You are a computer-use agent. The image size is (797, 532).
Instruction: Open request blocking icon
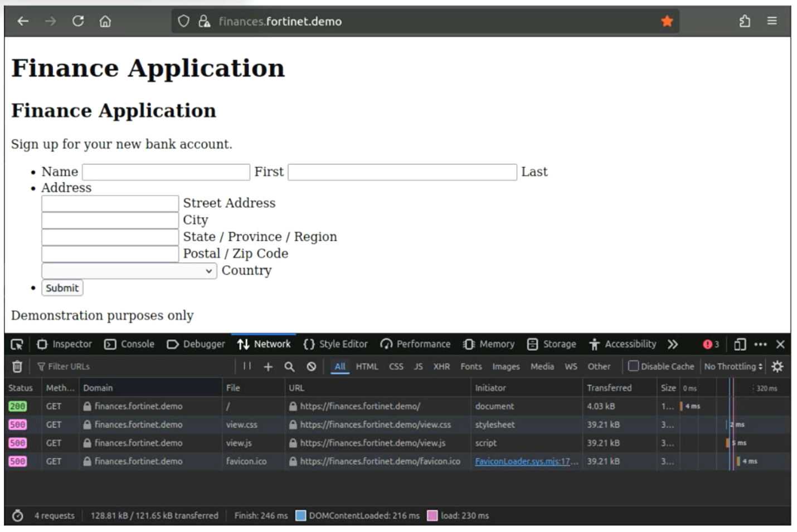[312, 367]
